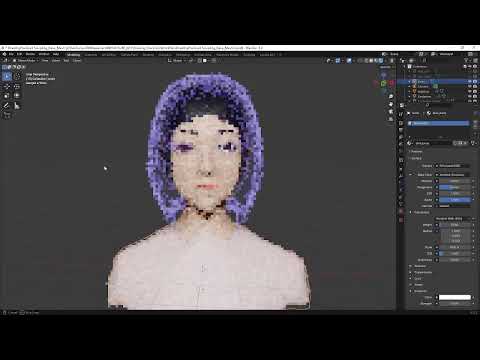Screen dimensions: 480x360
Task: Select the Select Box tool
Action: point(7,76)
